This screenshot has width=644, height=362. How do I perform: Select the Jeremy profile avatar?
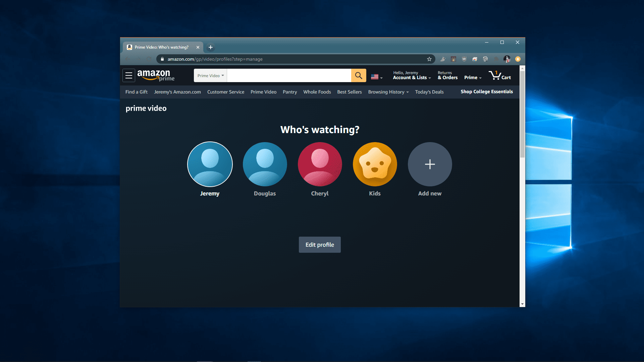point(210,164)
